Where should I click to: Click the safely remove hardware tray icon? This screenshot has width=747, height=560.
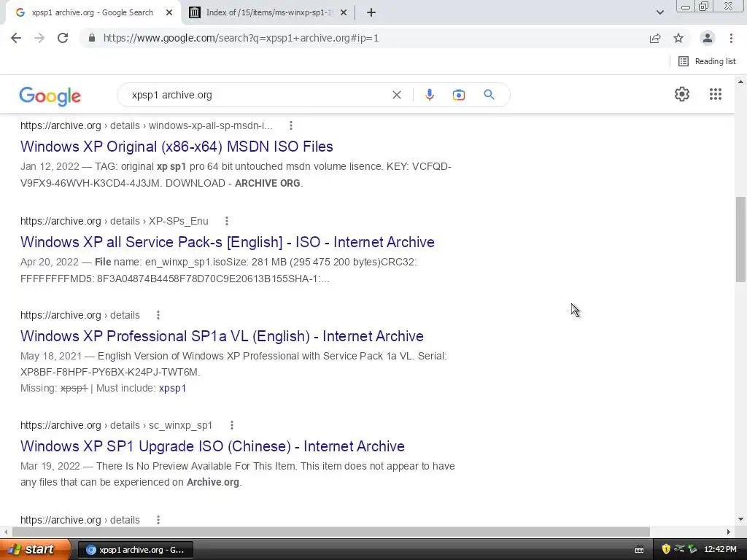692,549
